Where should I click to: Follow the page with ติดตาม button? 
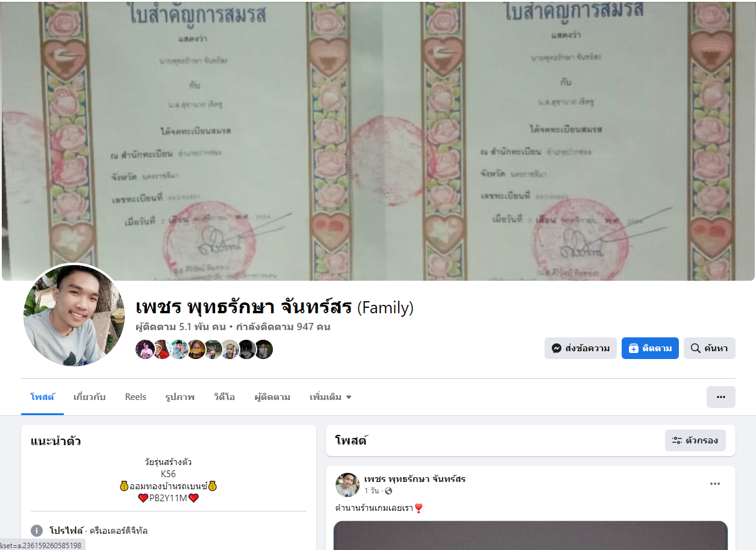click(x=650, y=348)
